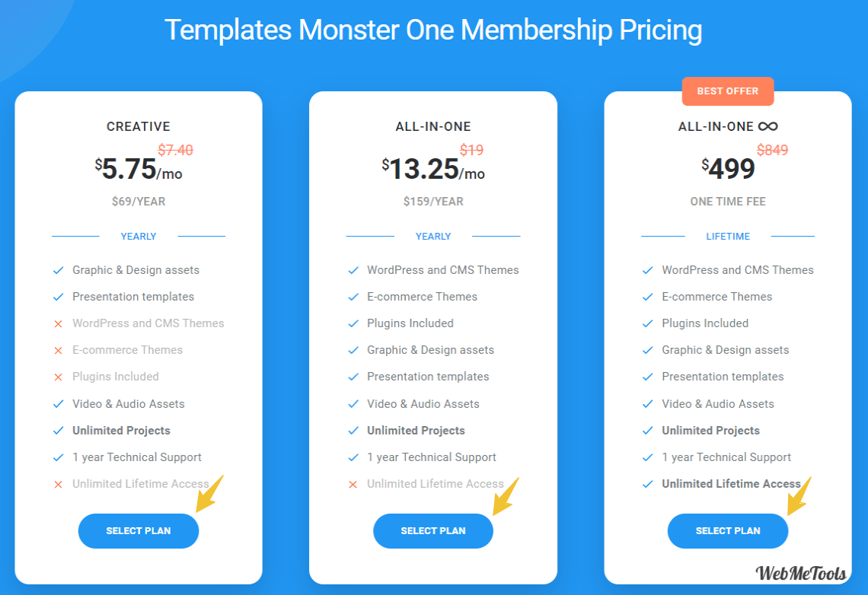
Task: Click Select Plan under Creative
Action: pyautogui.click(x=139, y=531)
